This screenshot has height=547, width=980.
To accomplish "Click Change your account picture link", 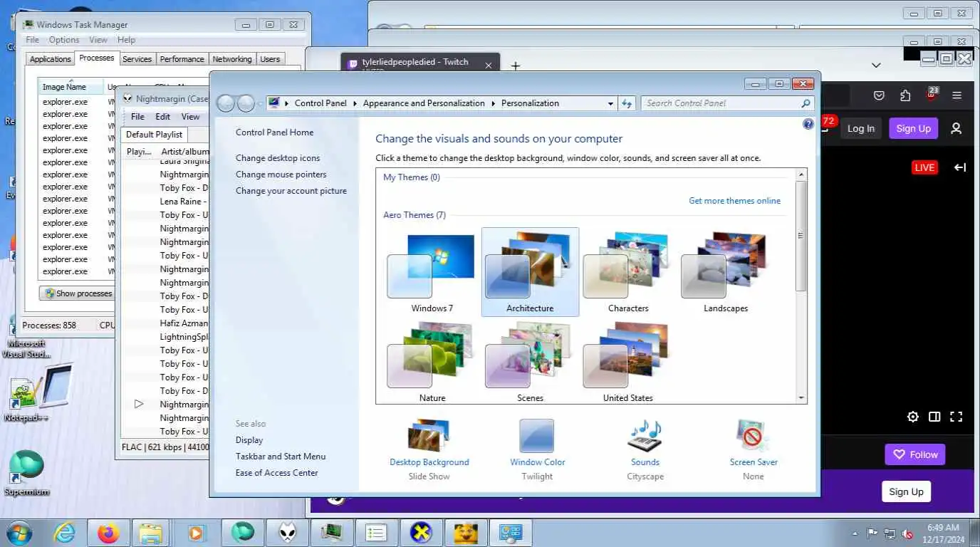I will 291,191.
